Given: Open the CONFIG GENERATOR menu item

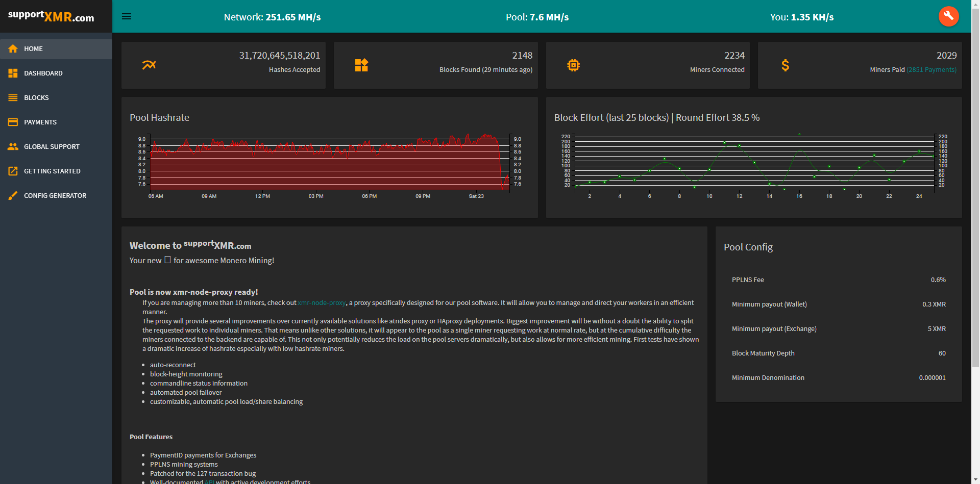Looking at the screenshot, I should [56, 196].
